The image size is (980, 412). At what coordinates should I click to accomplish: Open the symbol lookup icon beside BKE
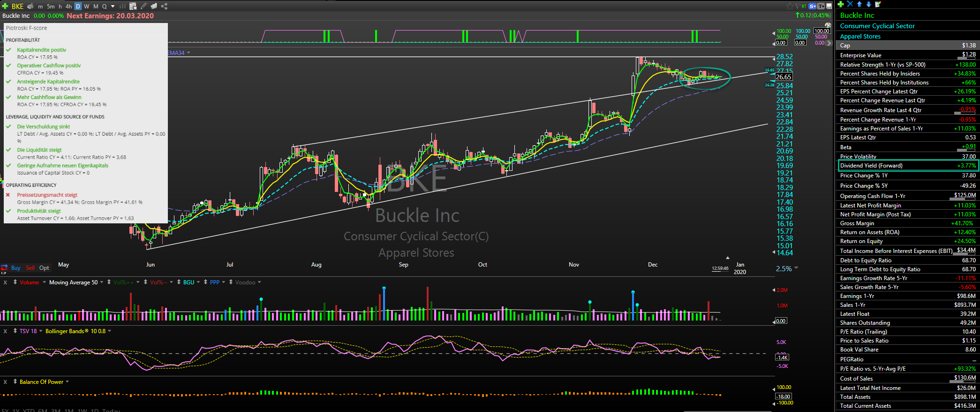[x=30, y=6]
